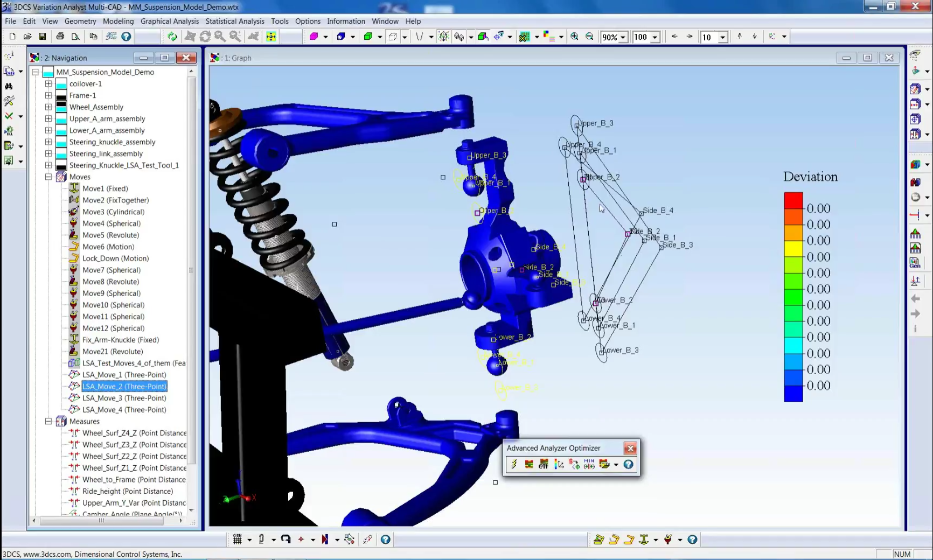
Task: Click the binoculars icon in left sidebar
Action: pos(9,86)
